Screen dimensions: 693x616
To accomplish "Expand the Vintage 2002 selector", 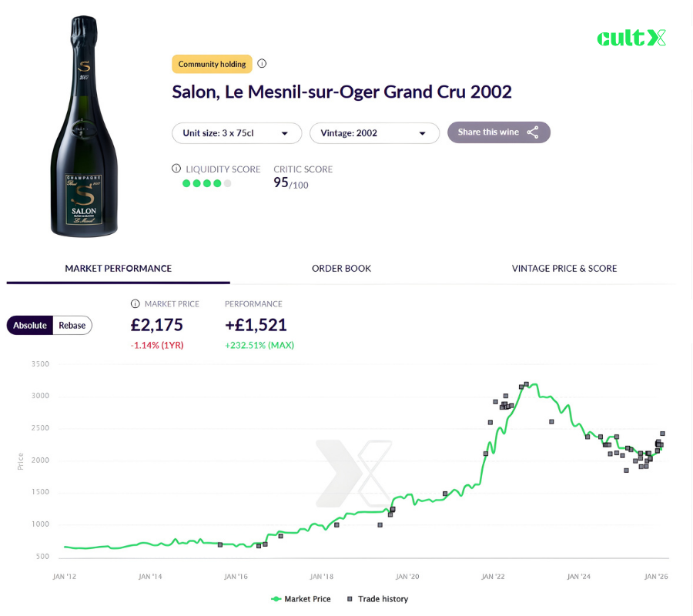I will pos(374,132).
